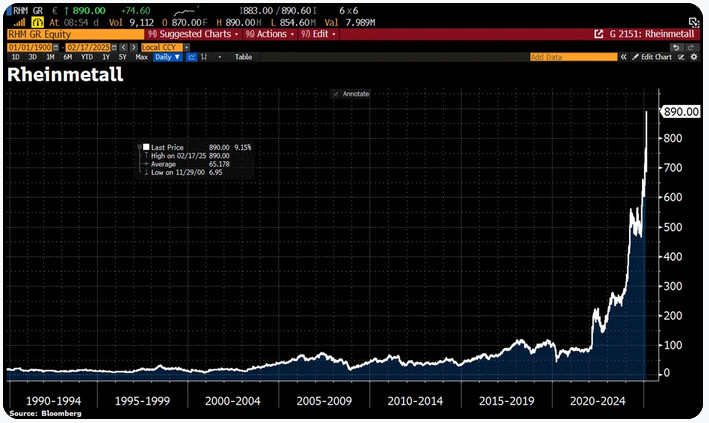Click the intraday sparkline mini chart
This screenshot has width=709, height=423.
point(186,11)
